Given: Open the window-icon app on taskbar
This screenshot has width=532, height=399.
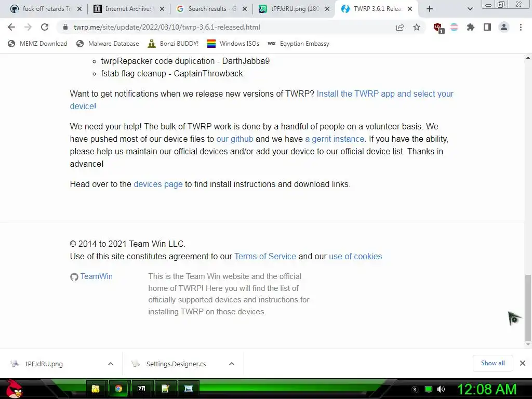Looking at the screenshot, I should coord(188,389).
